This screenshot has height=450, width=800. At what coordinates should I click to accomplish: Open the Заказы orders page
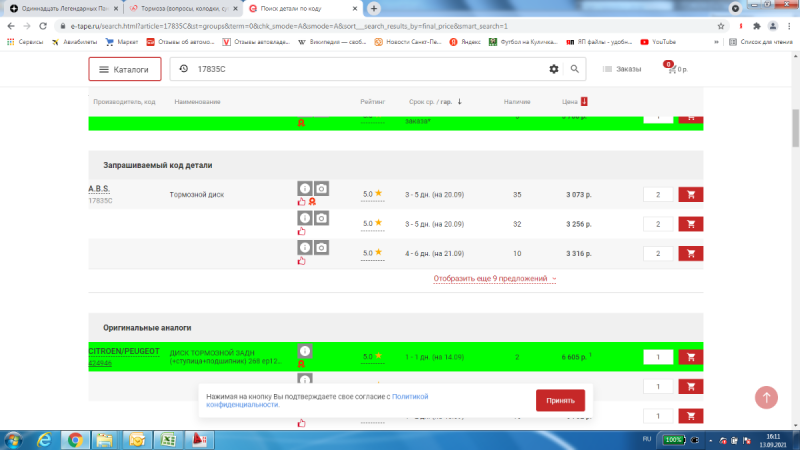click(x=621, y=69)
